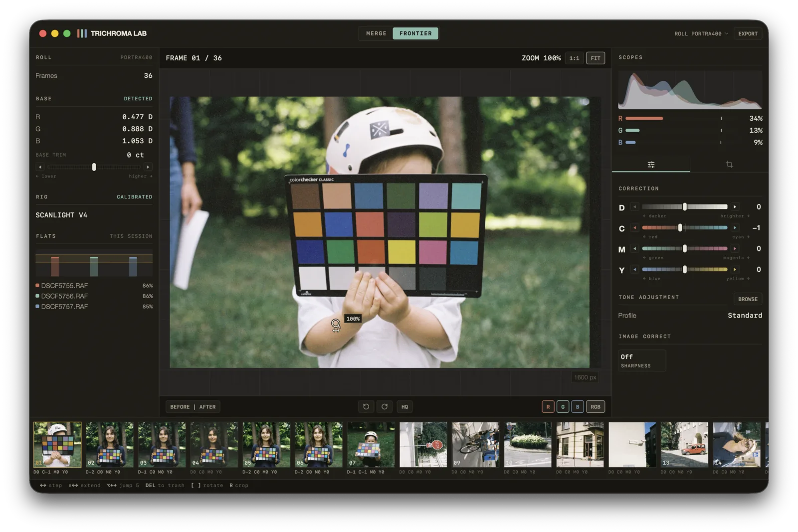This screenshot has width=798, height=532.
Task: Toggle HQ preview mode
Action: coord(404,407)
